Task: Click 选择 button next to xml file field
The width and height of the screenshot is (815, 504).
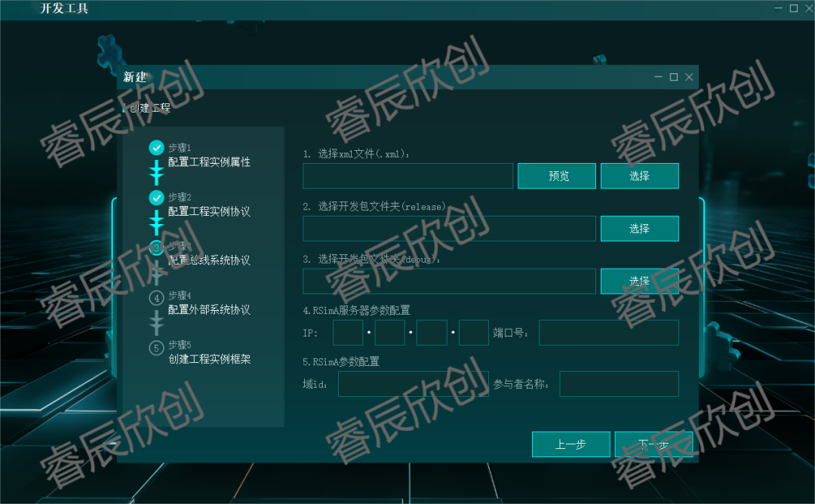Action: click(639, 176)
